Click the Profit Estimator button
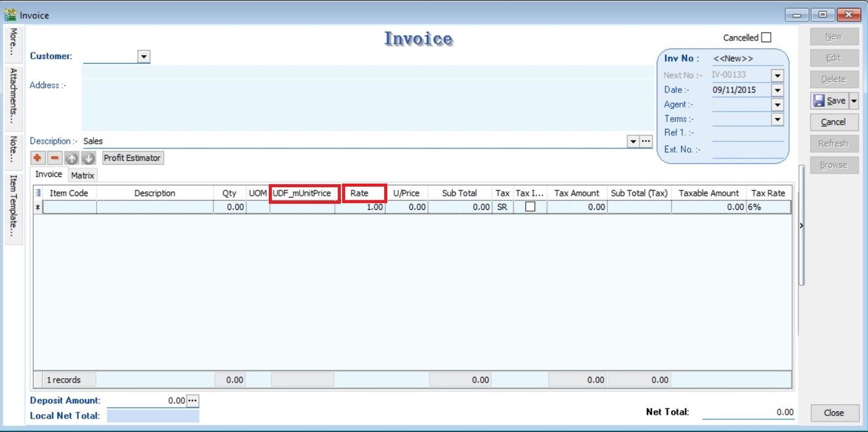This screenshot has height=432, width=868. click(x=132, y=158)
